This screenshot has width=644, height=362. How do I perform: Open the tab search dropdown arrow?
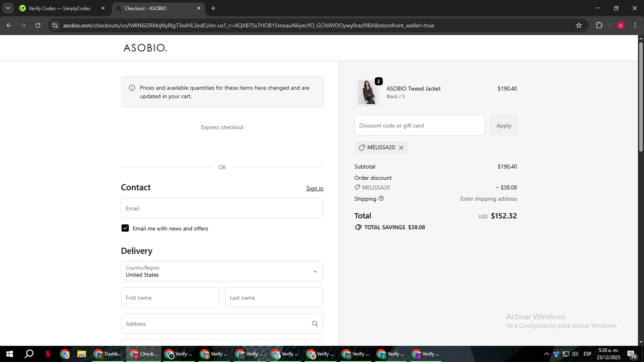pyautogui.click(x=8, y=8)
